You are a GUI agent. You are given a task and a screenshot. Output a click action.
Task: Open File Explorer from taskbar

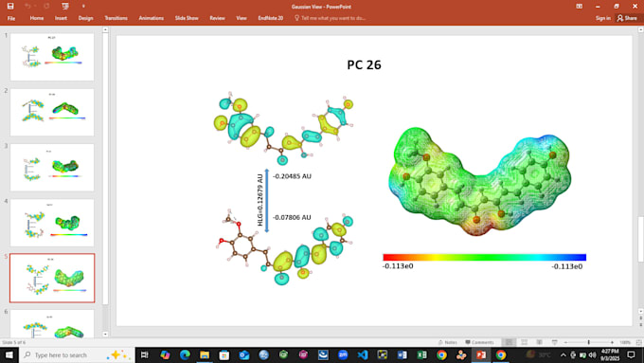click(205, 354)
